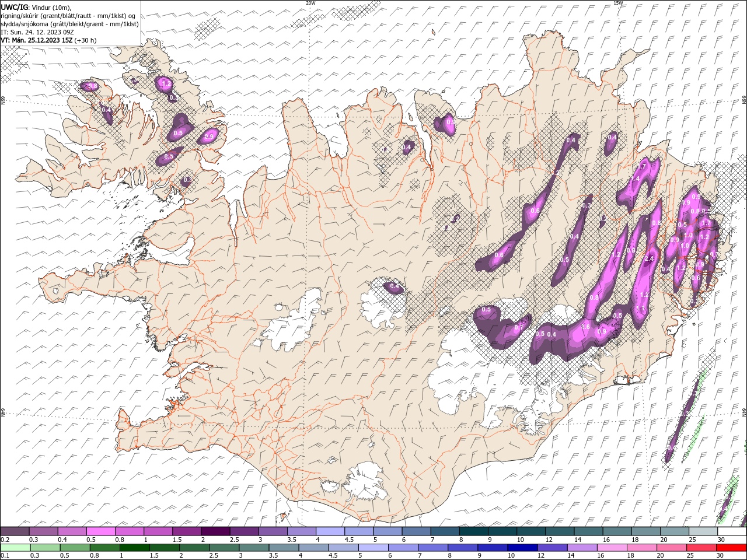Select the white swatch labeled 30 in the upper legend row

[x=732, y=531]
